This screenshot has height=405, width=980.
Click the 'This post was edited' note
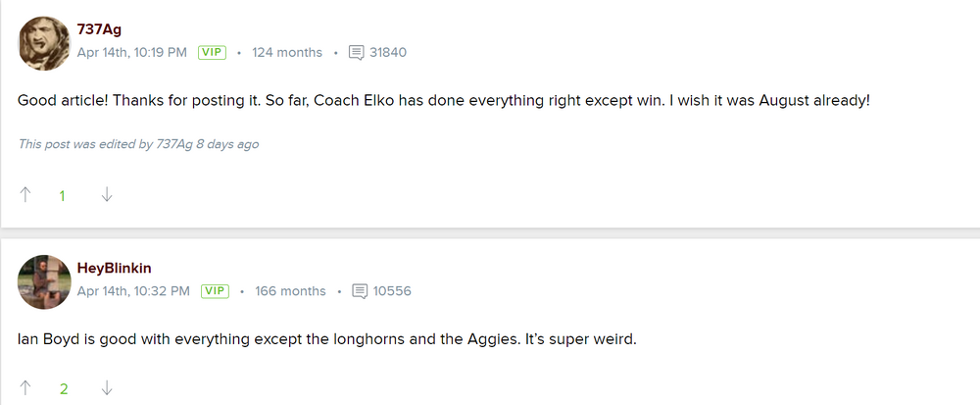(138, 144)
